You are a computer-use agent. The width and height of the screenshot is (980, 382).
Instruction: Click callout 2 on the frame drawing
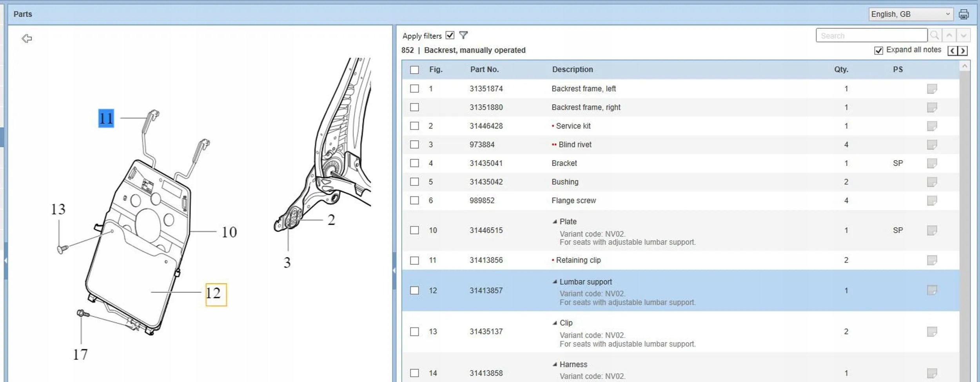[331, 220]
